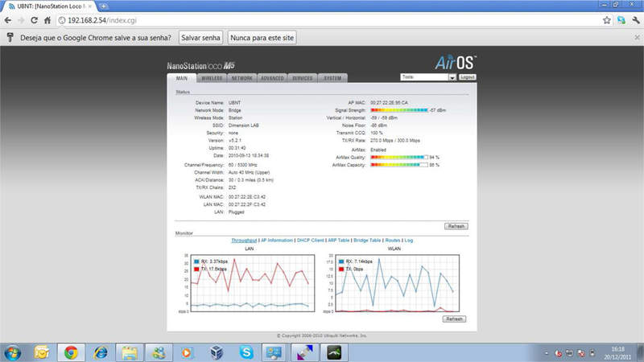Open Outlook from the taskbar
644x362 pixels.
point(42,352)
